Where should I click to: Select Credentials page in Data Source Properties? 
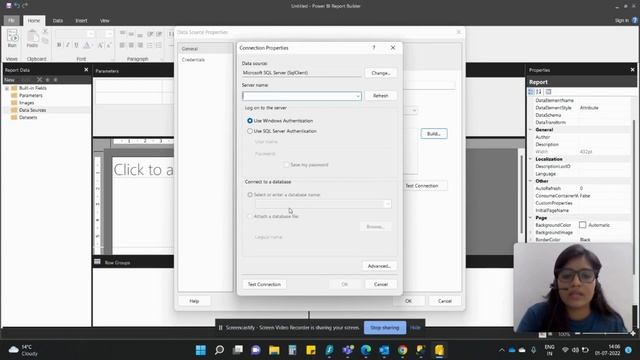[205, 60]
